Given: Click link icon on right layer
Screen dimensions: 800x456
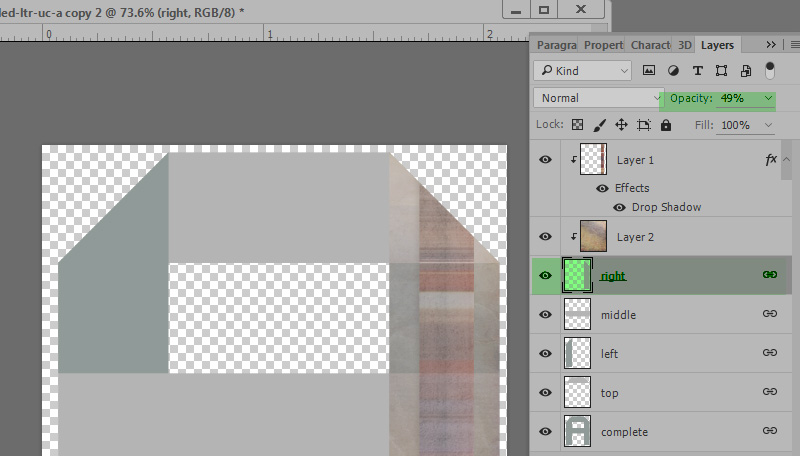Looking at the screenshot, I should pyautogui.click(x=770, y=275).
